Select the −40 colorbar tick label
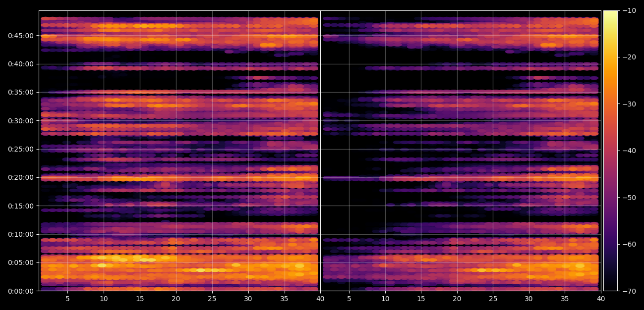 (x=629, y=151)
